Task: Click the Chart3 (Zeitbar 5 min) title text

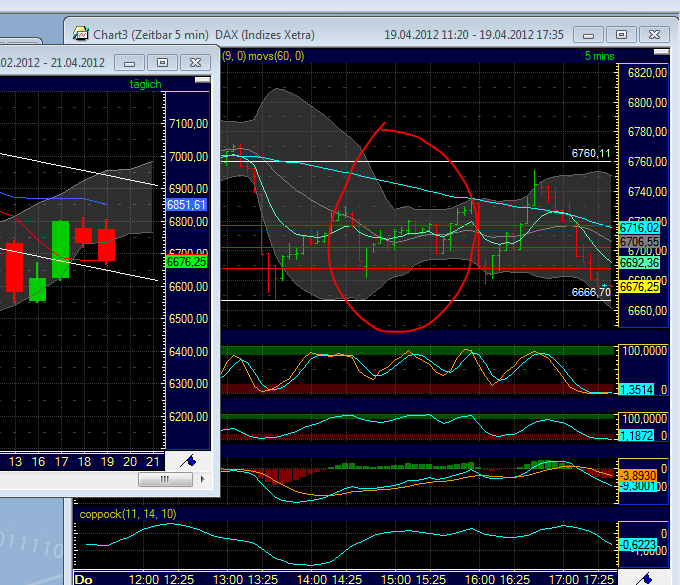Action: click(x=150, y=35)
